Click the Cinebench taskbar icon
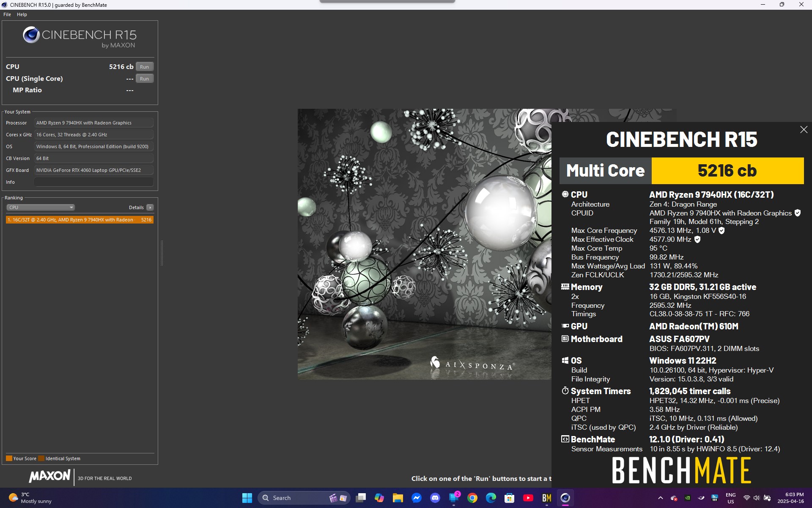 coord(565,498)
